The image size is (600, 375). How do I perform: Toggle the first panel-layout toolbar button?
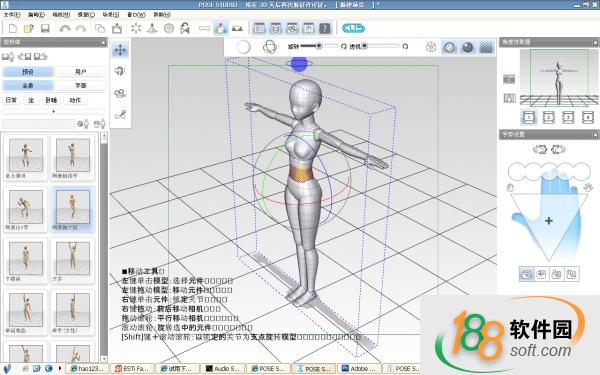pos(259,28)
